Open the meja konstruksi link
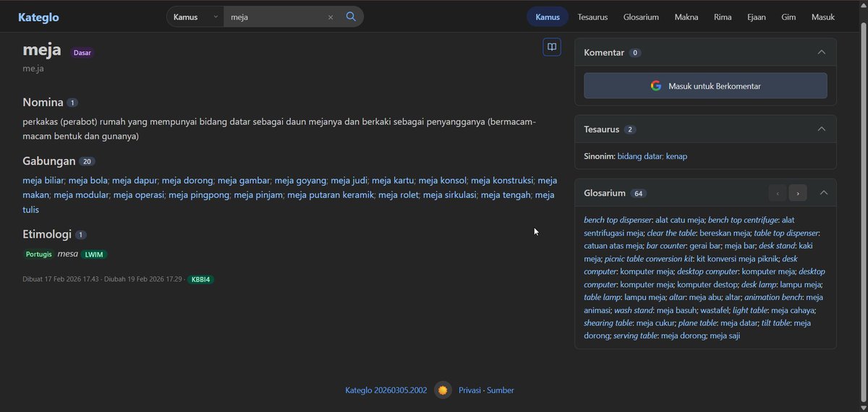This screenshot has width=868, height=412. (x=502, y=180)
